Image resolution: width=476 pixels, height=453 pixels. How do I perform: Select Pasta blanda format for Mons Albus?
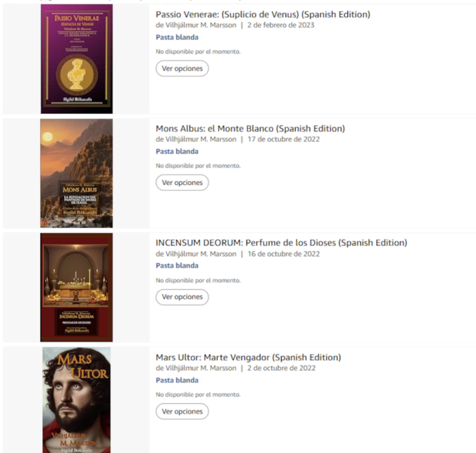click(x=177, y=151)
